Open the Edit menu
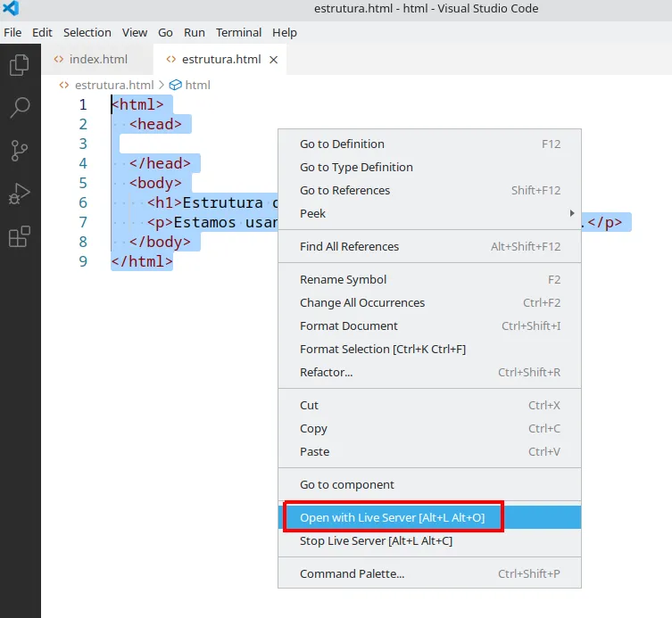672x618 pixels. coord(42,32)
